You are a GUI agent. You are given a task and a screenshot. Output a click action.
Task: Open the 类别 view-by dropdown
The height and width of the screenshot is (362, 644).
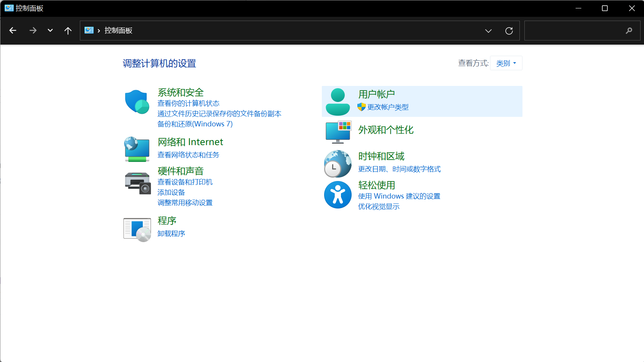point(506,63)
